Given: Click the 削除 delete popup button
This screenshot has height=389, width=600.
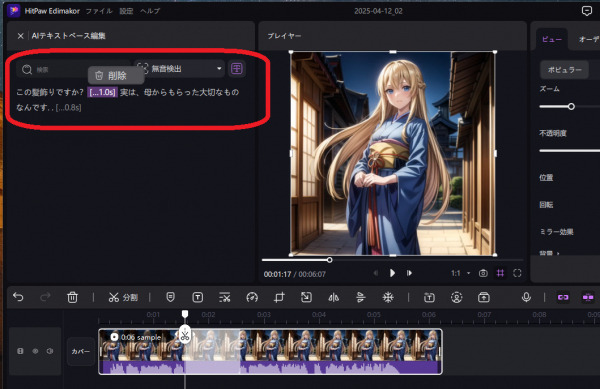Looking at the screenshot, I should tap(116, 75).
